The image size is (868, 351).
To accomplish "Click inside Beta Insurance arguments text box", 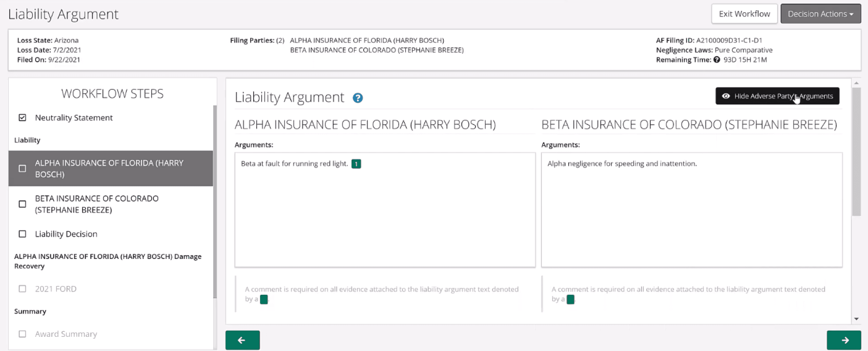I will click(691, 216).
